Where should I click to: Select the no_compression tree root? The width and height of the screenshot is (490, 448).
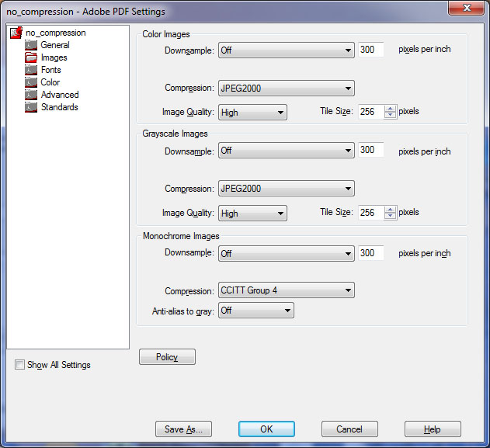pyautogui.click(x=56, y=33)
